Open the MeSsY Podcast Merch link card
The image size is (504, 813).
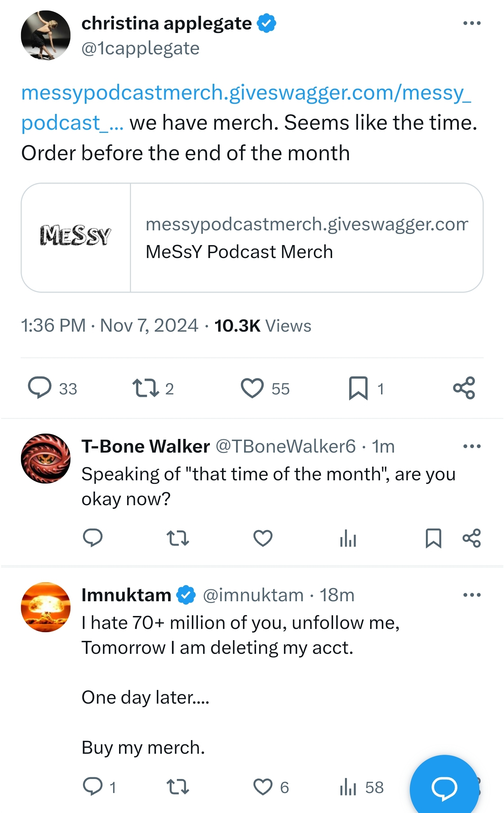(252, 238)
